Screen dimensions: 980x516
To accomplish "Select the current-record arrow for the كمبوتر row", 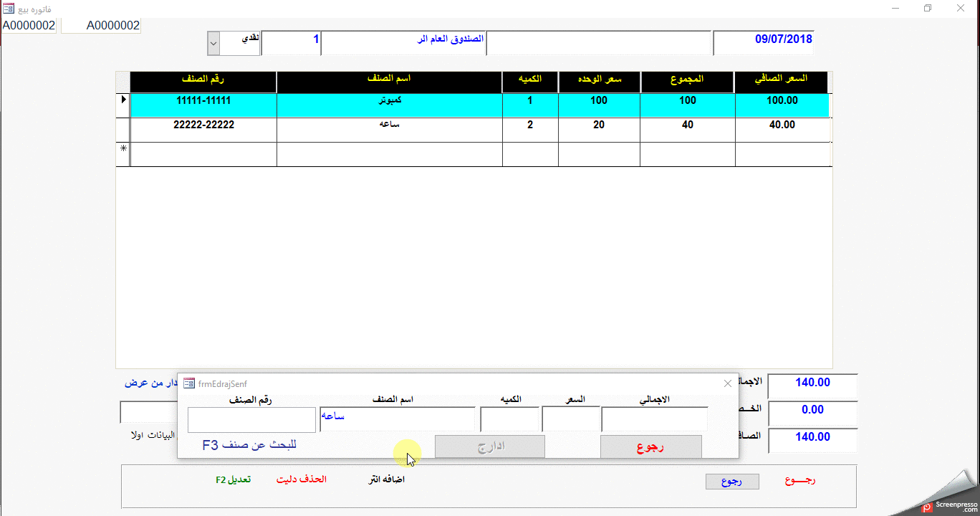I will 123,100.
